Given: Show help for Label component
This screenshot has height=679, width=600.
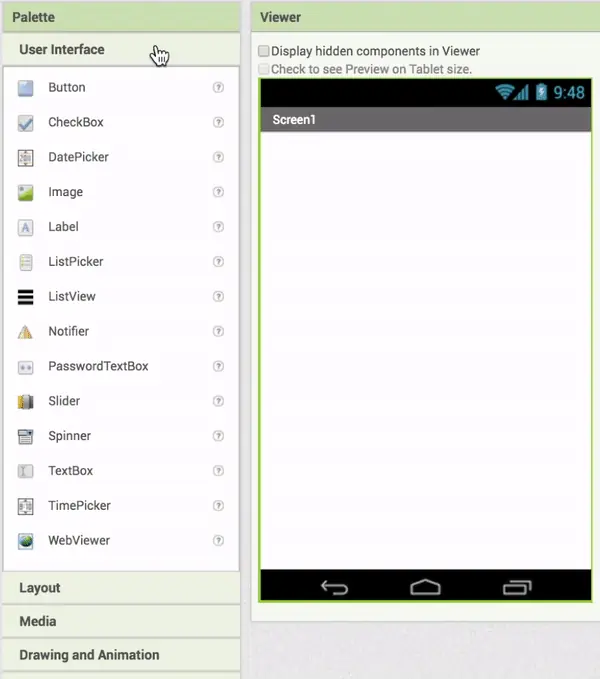Looking at the screenshot, I should coord(218,227).
